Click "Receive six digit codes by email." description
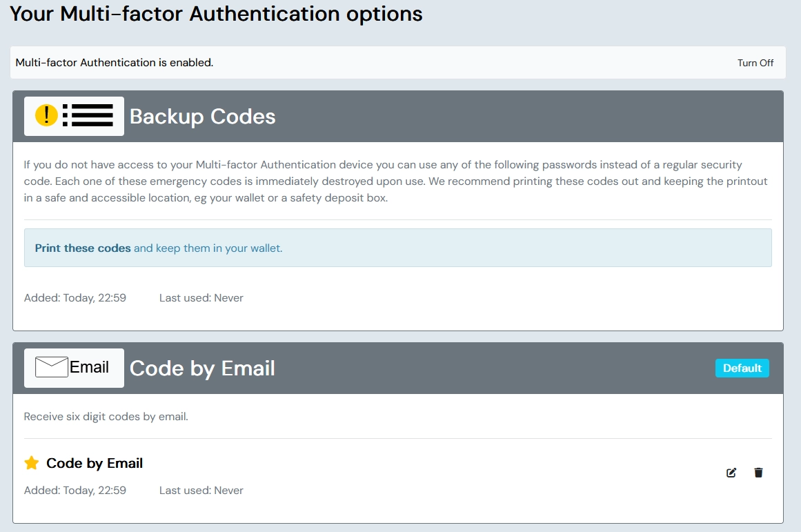The width and height of the screenshot is (801, 532). point(106,417)
